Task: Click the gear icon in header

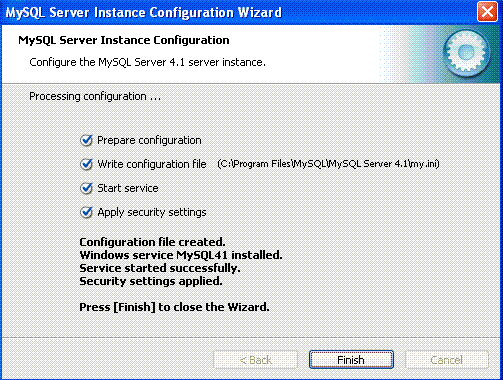Action: point(466,53)
